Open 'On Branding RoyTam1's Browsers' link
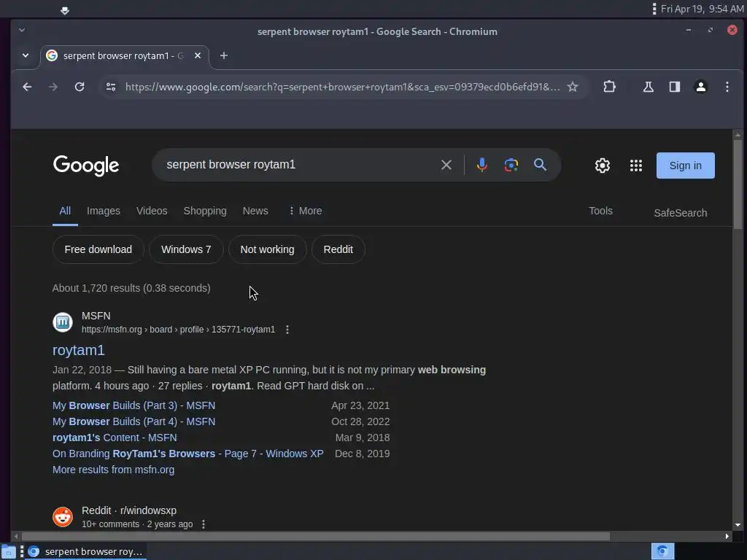This screenshot has width=747, height=560. click(x=187, y=454)
